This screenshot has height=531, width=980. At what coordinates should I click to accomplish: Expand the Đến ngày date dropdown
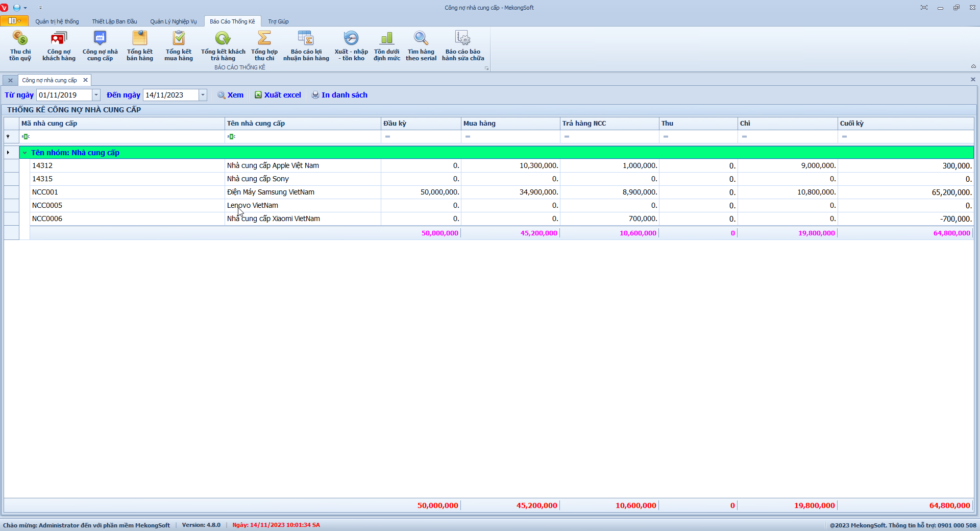[x=203, y=95]
